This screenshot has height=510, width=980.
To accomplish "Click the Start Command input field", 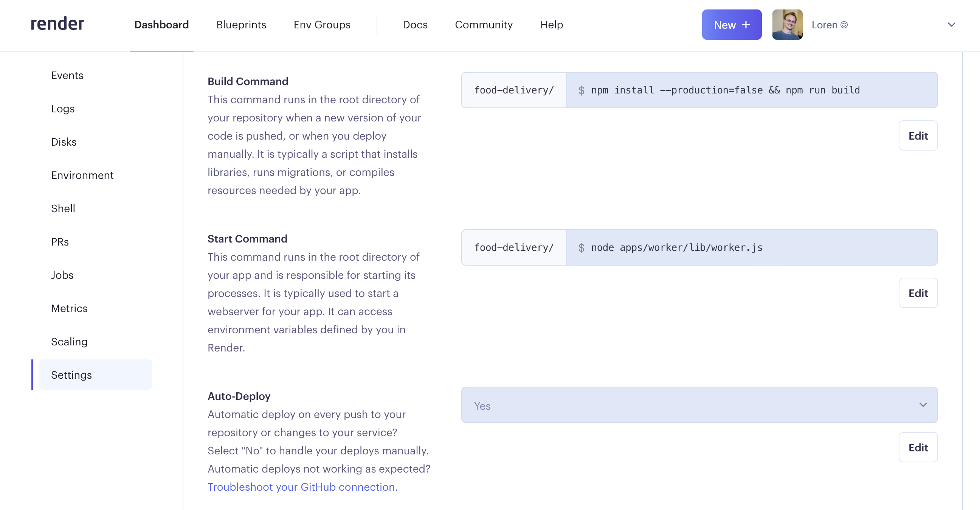I will click(x=751, y=247).
